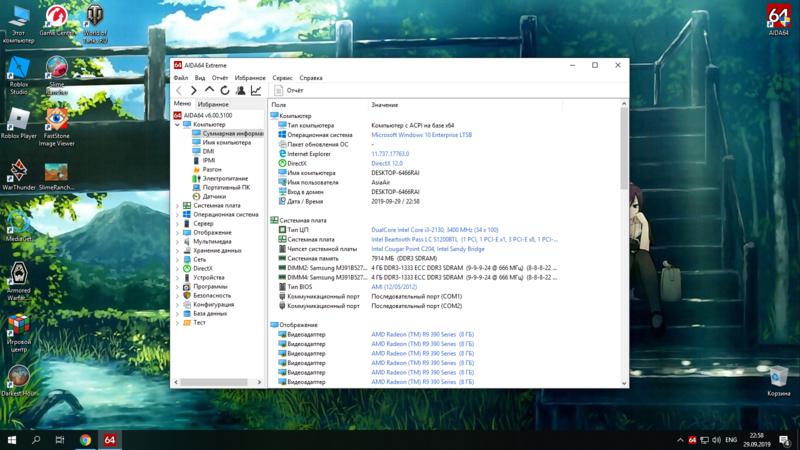Screen dimensions: 800x450
Task: Switch to the Меню tab in the sidebar
Action: pyautogui.click(x=182, y=104)
